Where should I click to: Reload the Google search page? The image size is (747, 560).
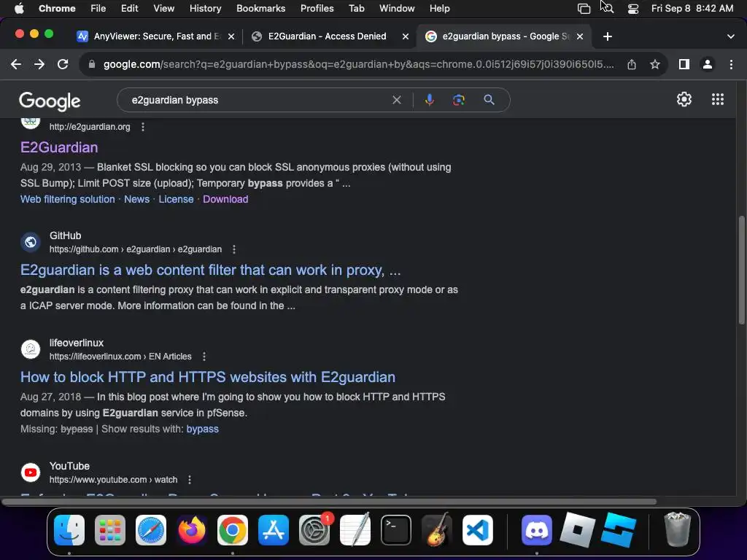pyautogui.click(x=63, y=64)
